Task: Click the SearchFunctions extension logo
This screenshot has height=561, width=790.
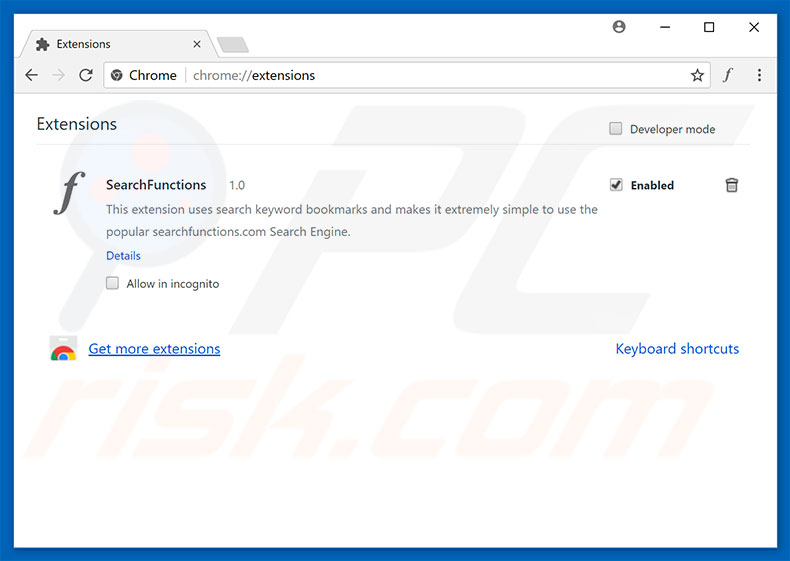Action: click(x=69, y=193)
